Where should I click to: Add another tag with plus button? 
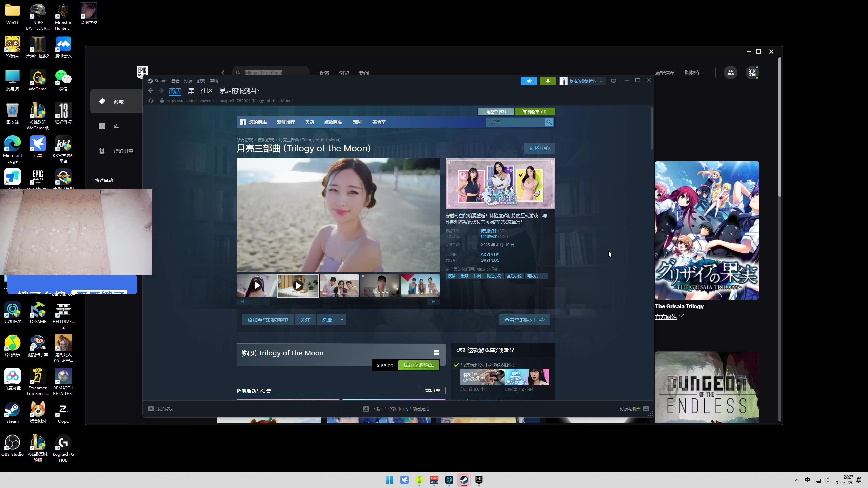point(545,276)
